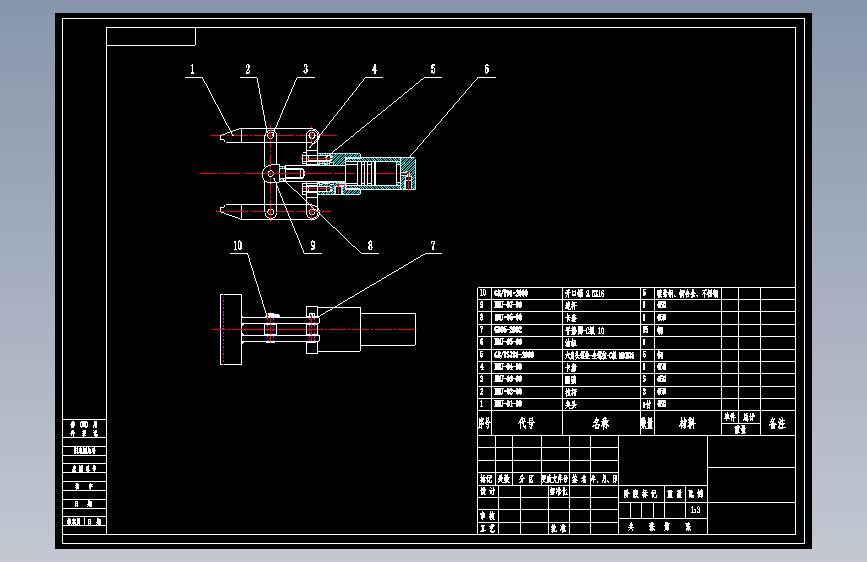Click the 年.月.日 cell in the revision row
The width and height of the screenshot is (867, 562).
tap(604, 479)
